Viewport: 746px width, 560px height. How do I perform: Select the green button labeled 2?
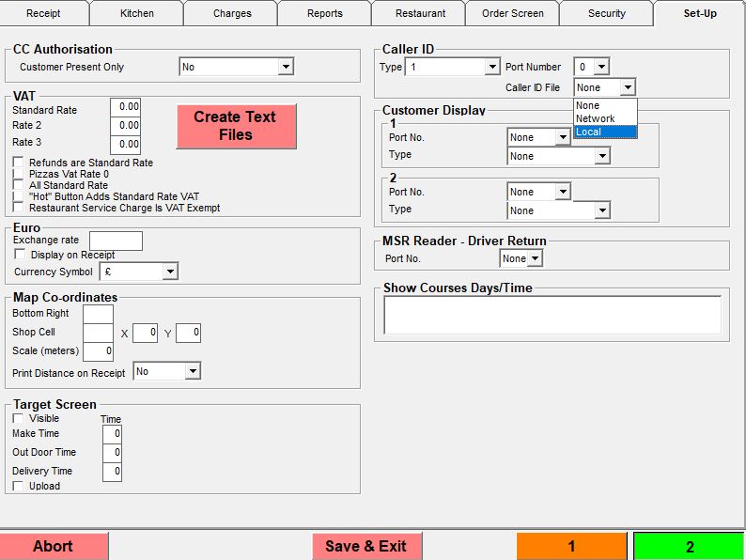coord(689,546)
